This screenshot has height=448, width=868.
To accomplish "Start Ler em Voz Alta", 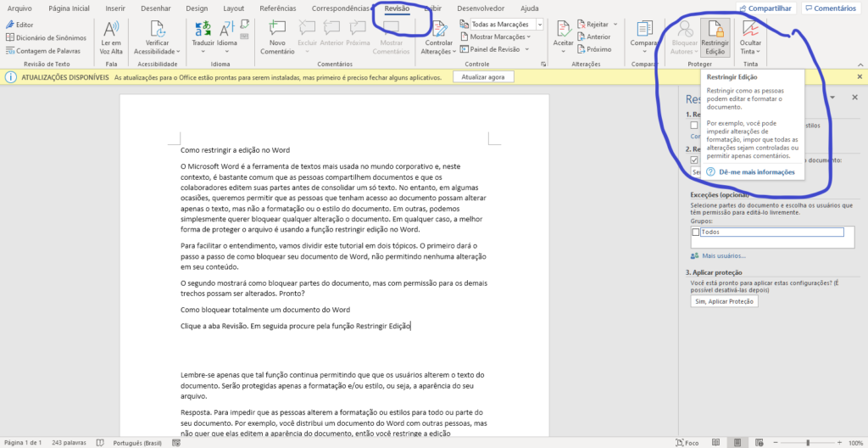I will click(x=111, y=37).
